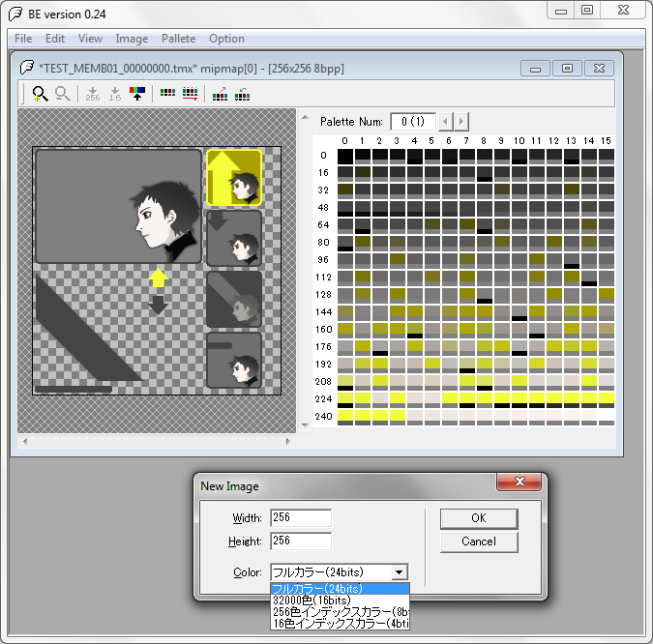The width and height of the screenshot is (653, 644).
Task: Open the Image menu
Action: point(132,39)
